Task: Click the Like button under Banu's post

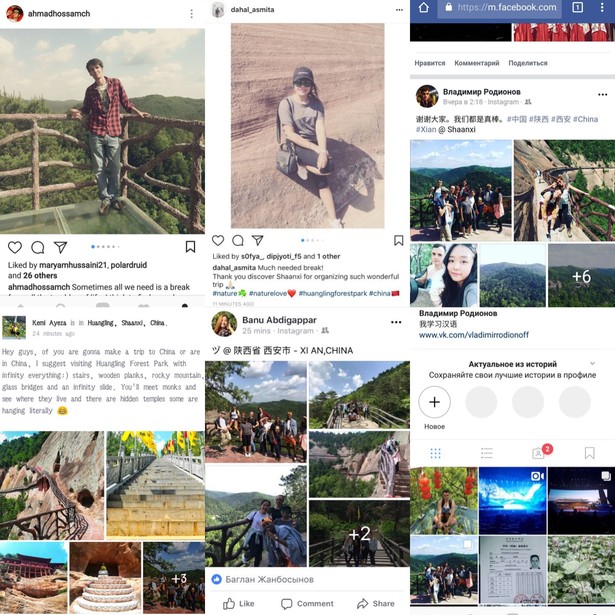Action: pyautogui.click(x=239, y=603)
